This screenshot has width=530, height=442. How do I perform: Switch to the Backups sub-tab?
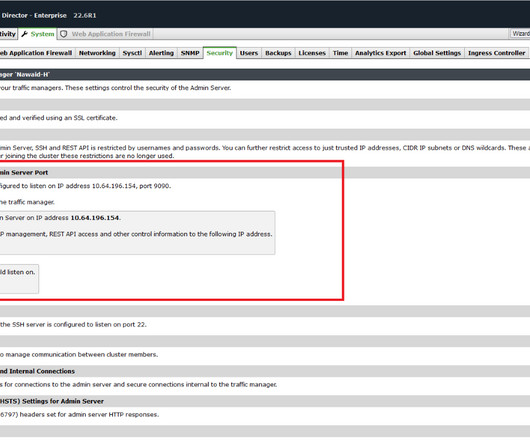coord(278,53)
